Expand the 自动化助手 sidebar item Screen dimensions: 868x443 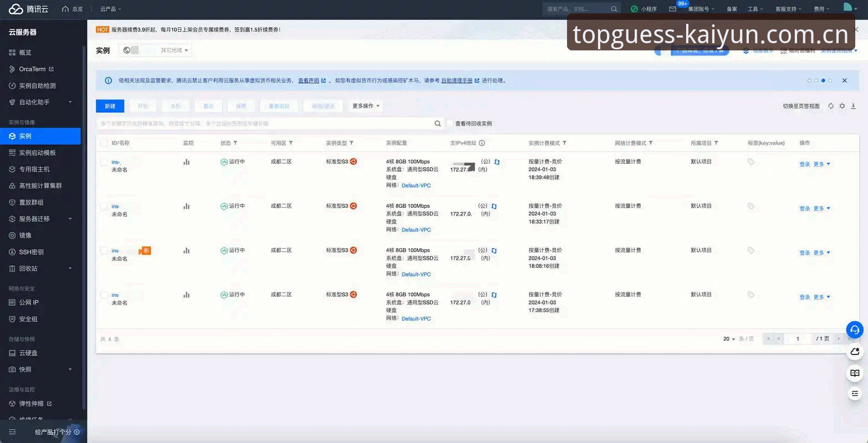coord(41,102)
